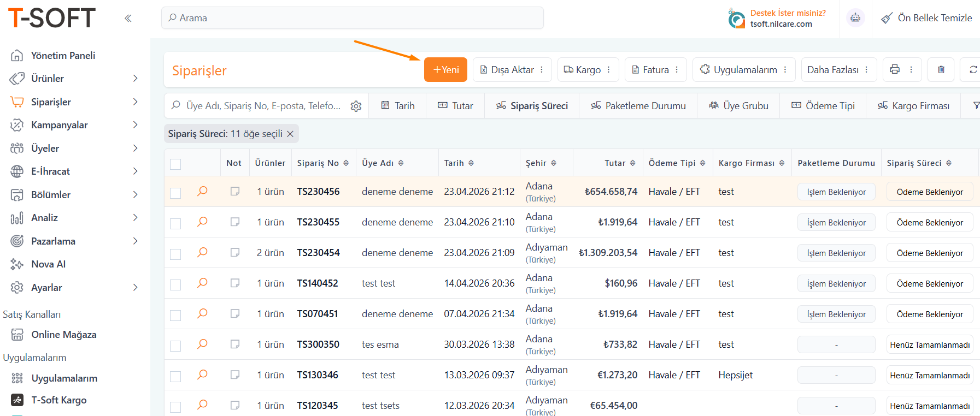The height and width of the screenshot is (416, 980).
Task: Open the Kargo Firması filter tab
Action: pyautogui.click(x=913, y=106)
